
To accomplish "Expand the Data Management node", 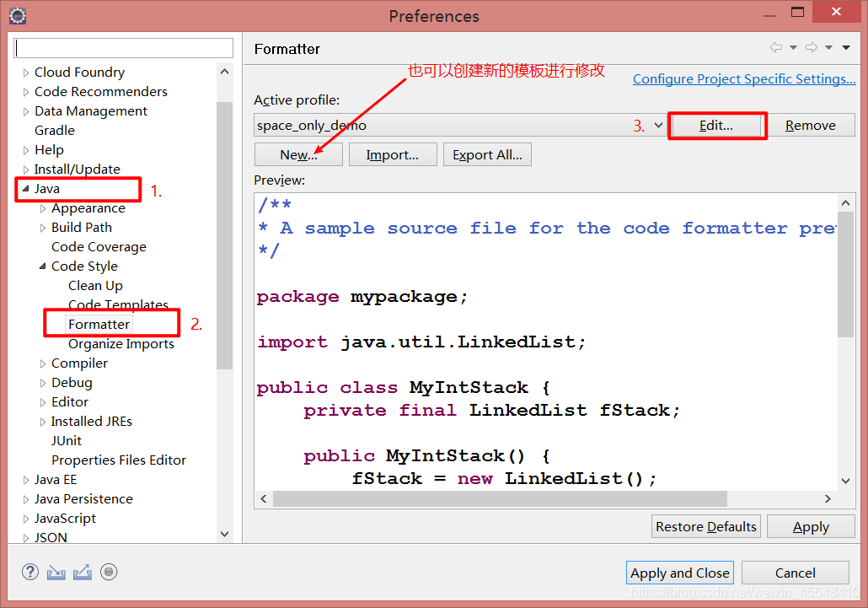I will [26, 111].
